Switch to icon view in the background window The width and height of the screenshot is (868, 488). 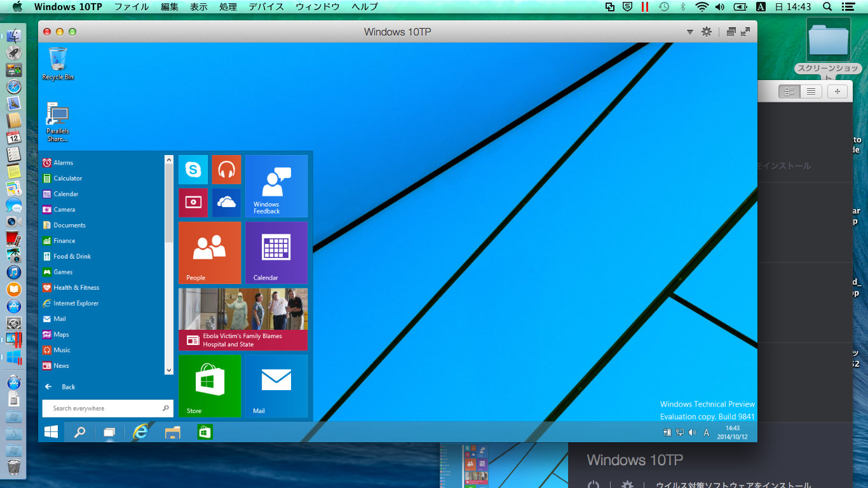pos(789,91)
